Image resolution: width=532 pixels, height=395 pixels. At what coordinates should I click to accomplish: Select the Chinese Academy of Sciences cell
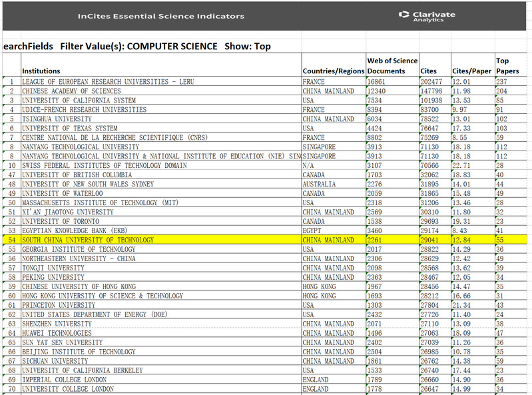click(161, 91)
